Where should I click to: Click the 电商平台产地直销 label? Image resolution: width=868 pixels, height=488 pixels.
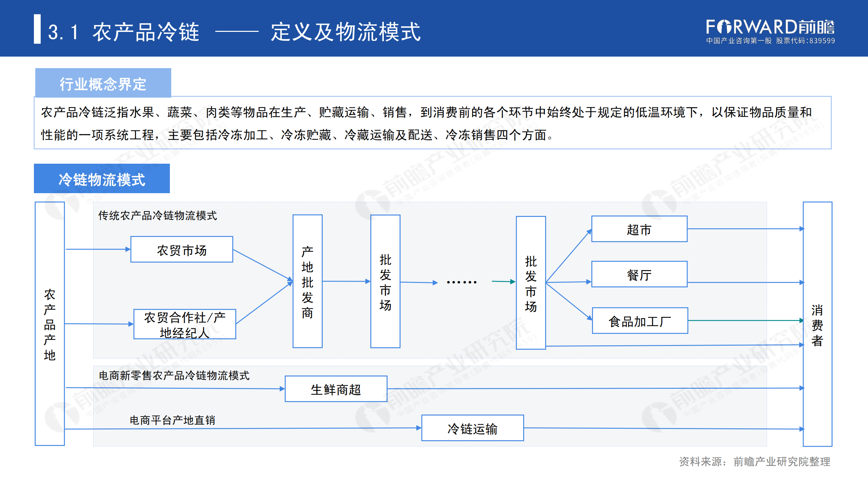click(x=173, y=420)
